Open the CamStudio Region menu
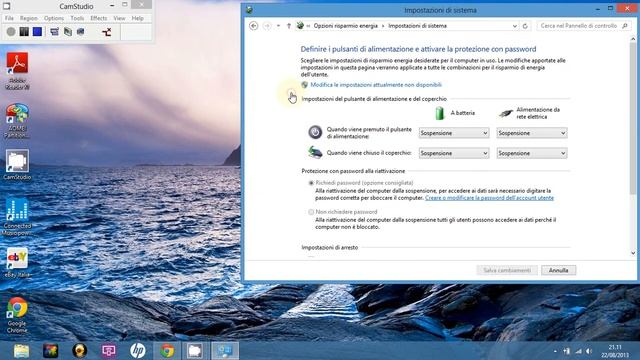The height and width of the screenshot is (360, 640). (29, 18)
